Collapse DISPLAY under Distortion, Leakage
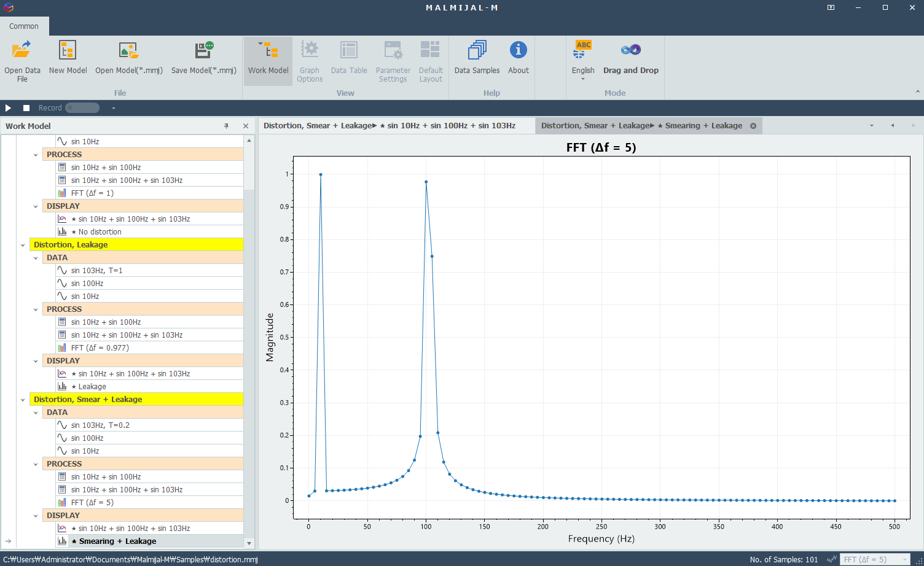Screen dimensions: 924x566 point(36,361)
